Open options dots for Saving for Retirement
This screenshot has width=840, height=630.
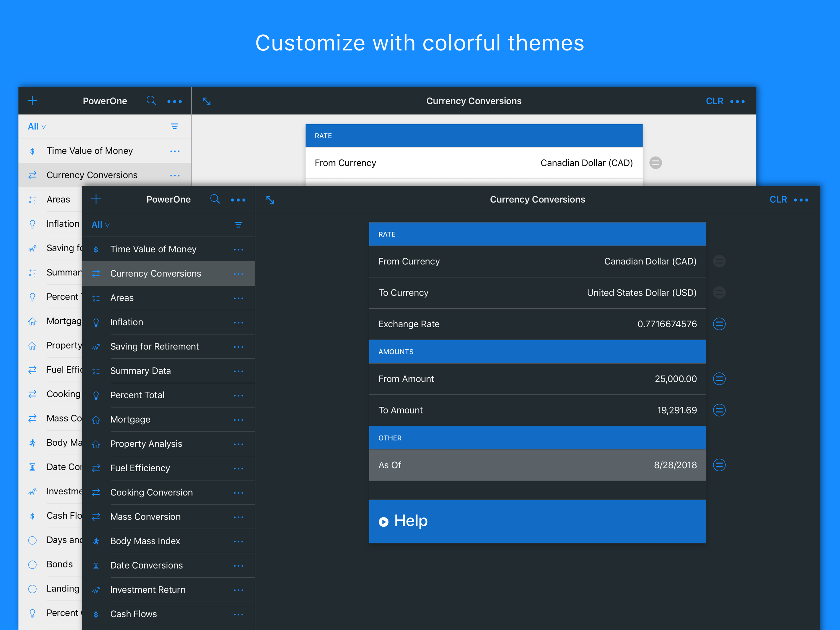(239, 347)
